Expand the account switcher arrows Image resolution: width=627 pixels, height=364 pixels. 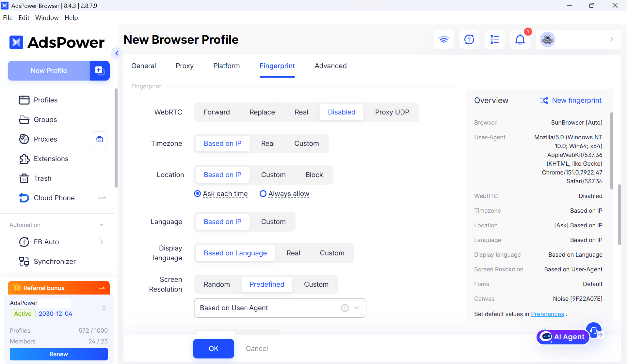pos(104,308)
